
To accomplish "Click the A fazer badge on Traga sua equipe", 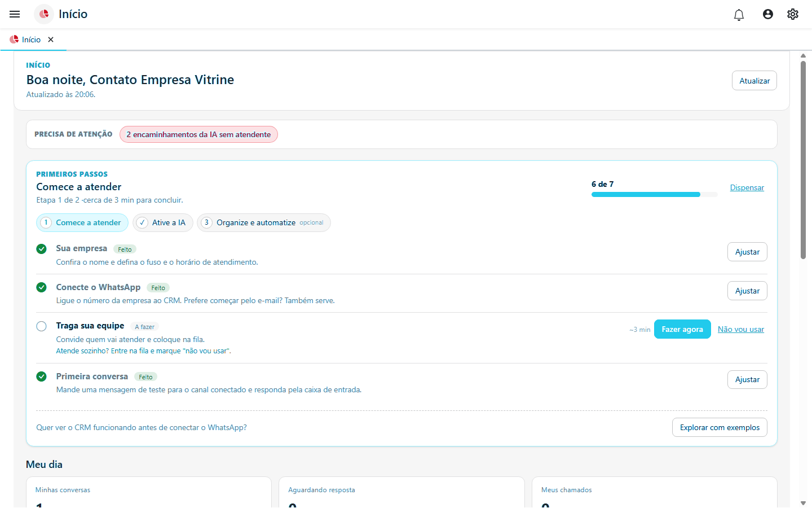I will 144,326.
